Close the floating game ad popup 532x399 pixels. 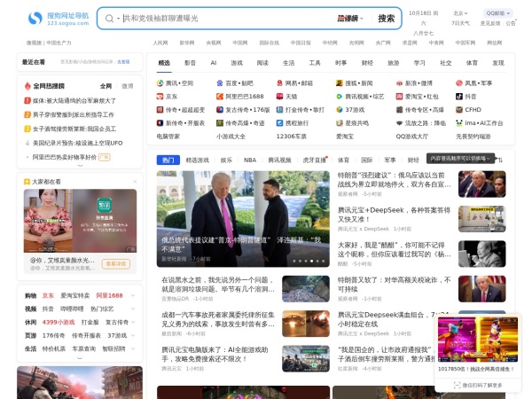514,320
